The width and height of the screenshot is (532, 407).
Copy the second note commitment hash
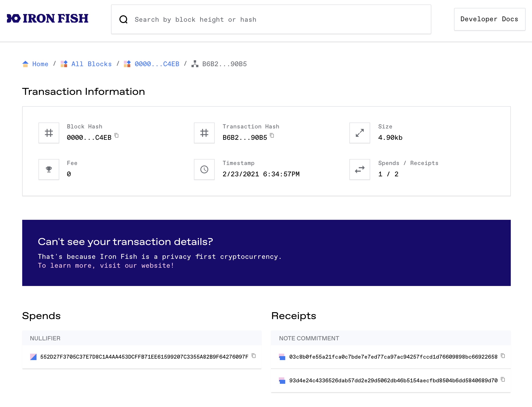point(503,380)
